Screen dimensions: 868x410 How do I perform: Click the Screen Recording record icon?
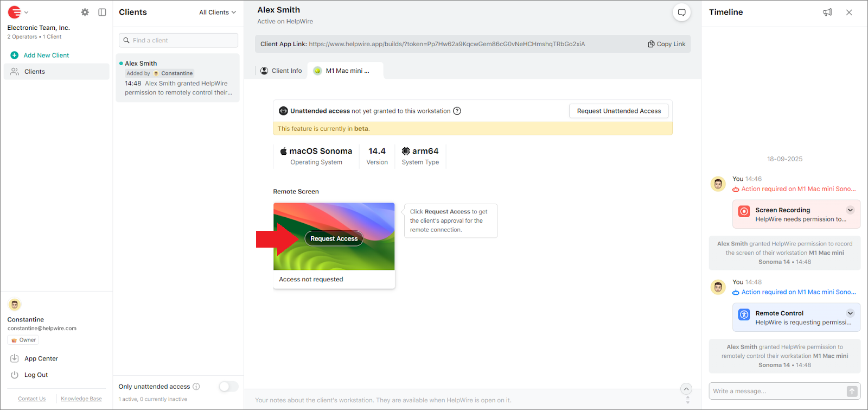(744, 211)
